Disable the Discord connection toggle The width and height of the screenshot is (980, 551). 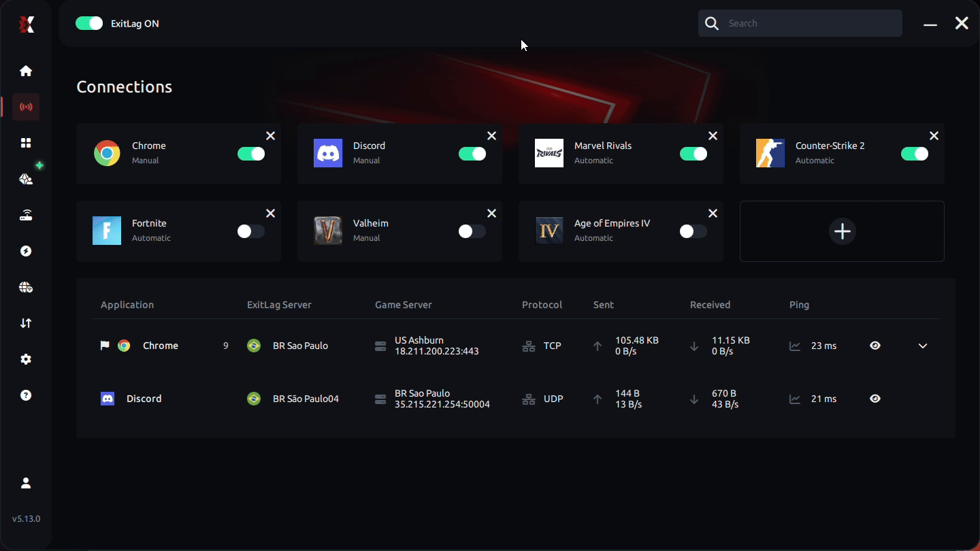472,154
